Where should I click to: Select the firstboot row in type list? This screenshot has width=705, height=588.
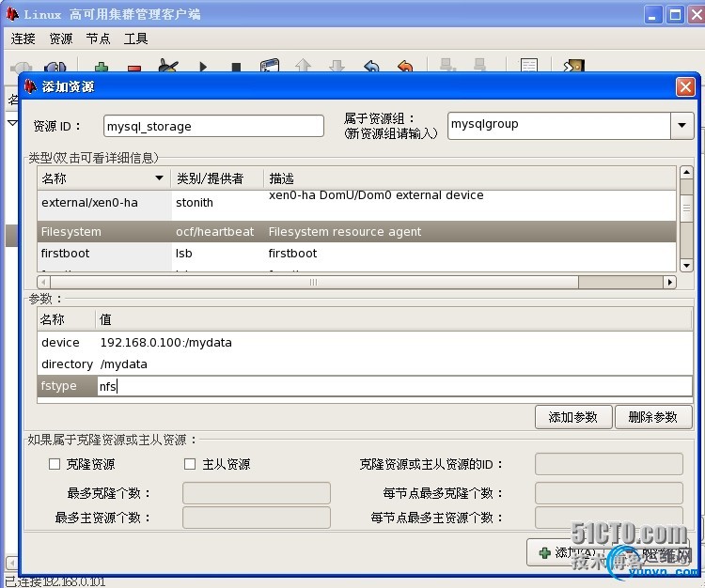(x=356, y=254)
